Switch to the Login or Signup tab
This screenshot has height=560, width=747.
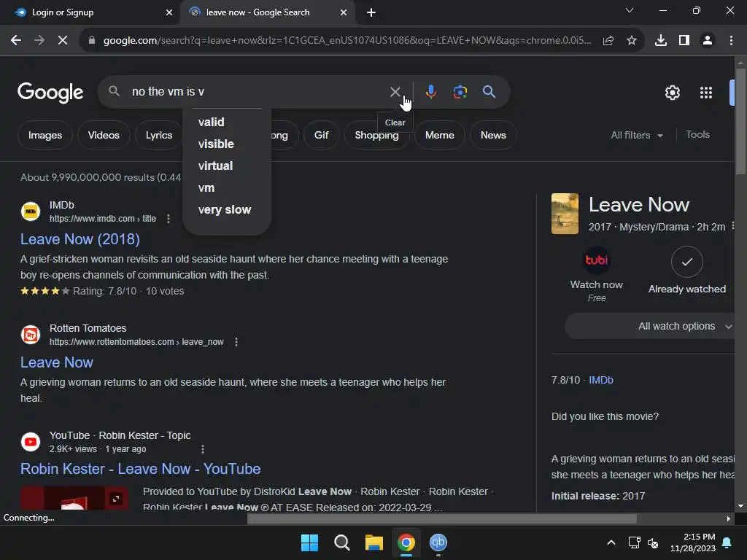pyautogui.click(x=90, y=12)
